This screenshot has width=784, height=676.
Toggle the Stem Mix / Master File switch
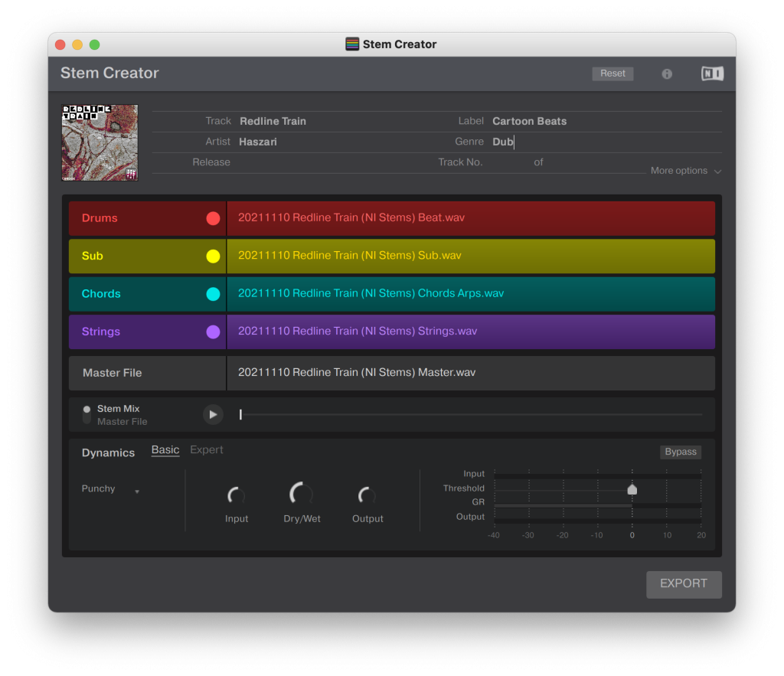point(87,415)
